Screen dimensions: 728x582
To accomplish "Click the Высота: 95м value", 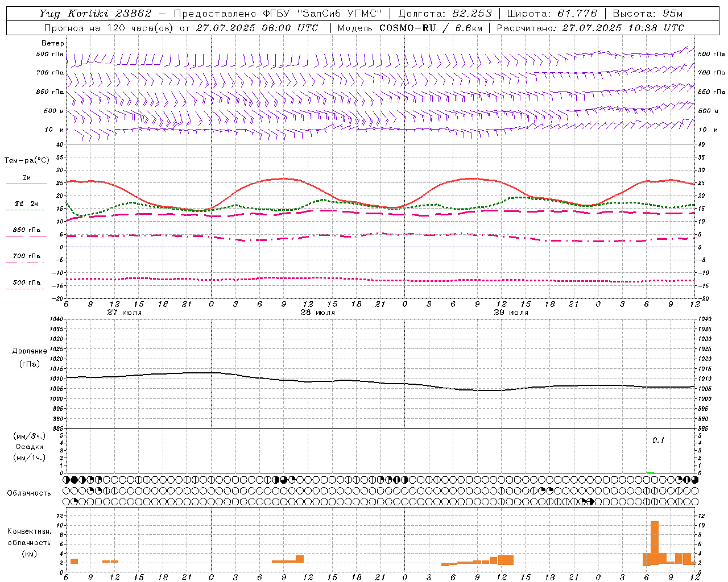I will coord(648,14).
